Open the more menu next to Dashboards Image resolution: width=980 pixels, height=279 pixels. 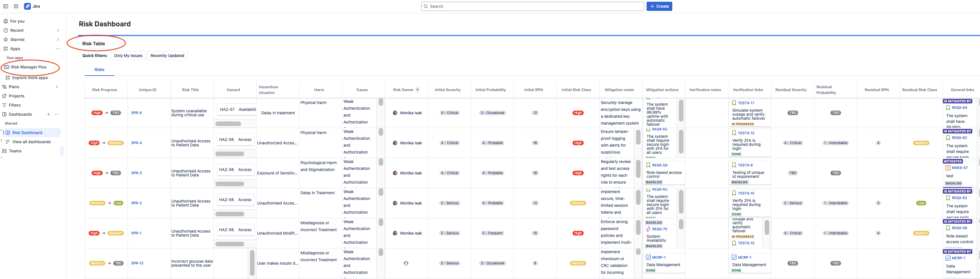coord(57,114)
